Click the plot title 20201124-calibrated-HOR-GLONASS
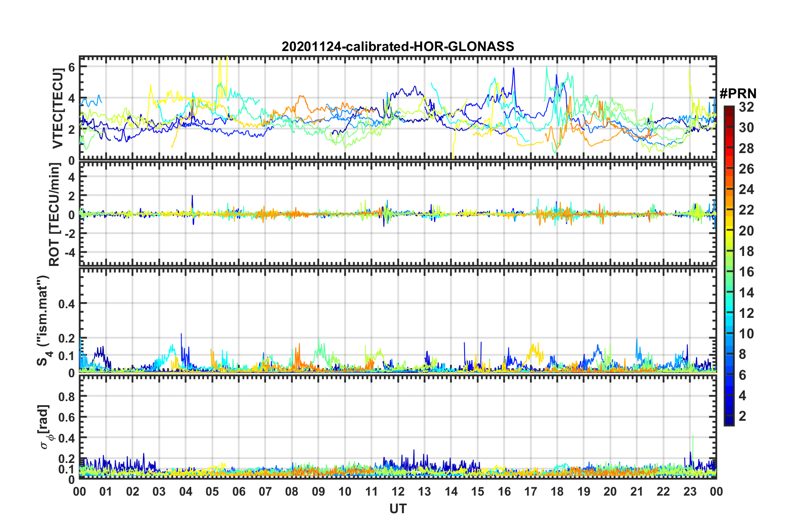796x532 pixels. tap(398, 46)
